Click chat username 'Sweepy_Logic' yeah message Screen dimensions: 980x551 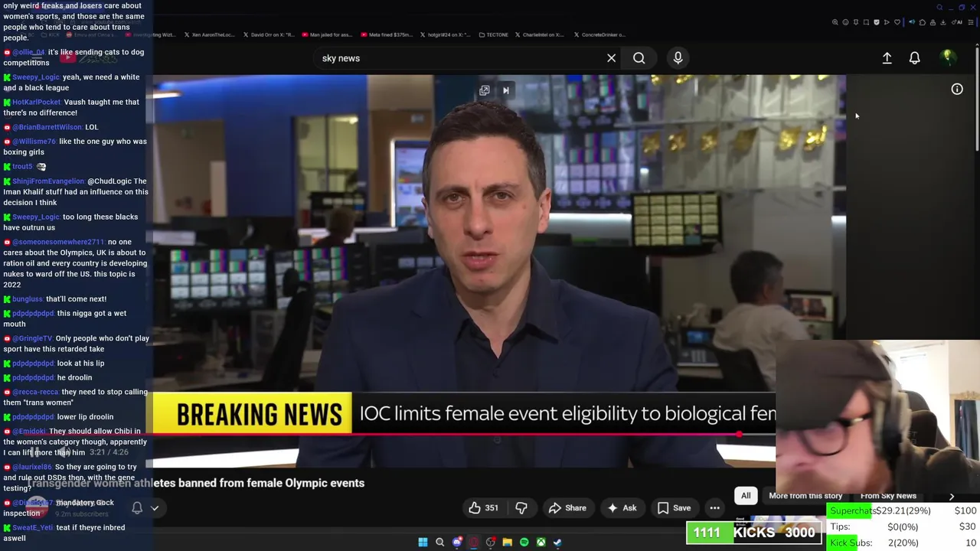(x=35, y=77)
